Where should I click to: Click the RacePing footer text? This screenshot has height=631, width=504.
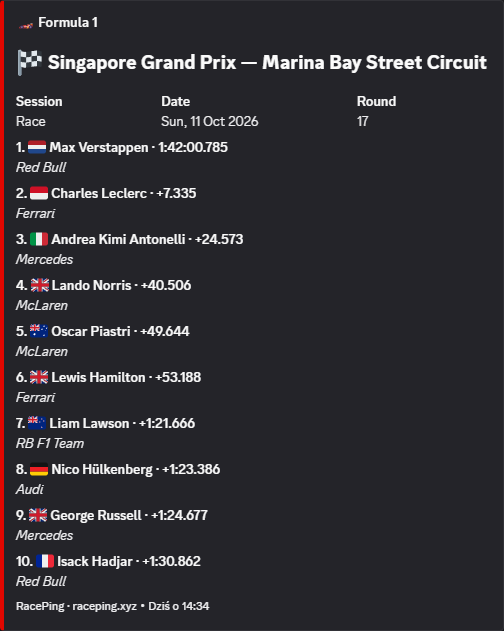pos(113,606)
